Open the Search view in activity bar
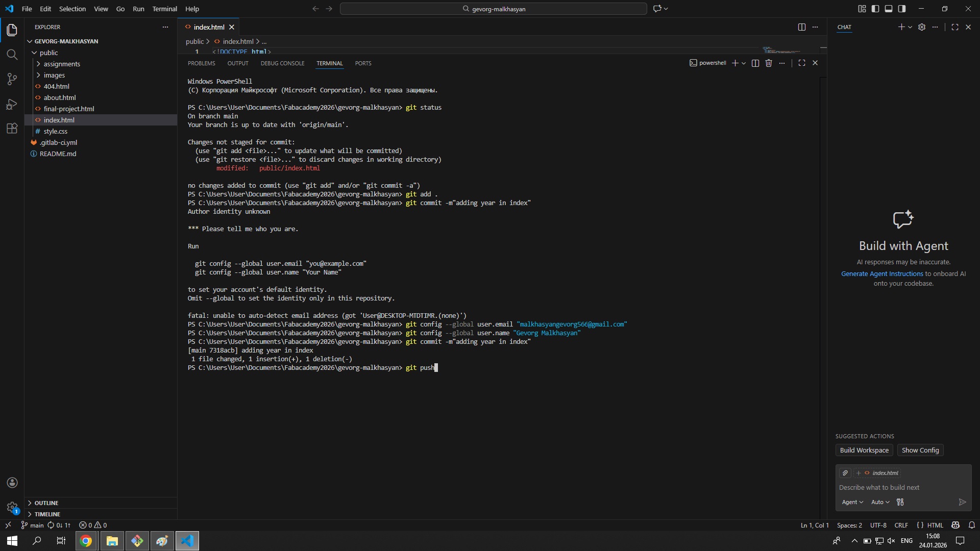Image resolution: width=980 pixels, height=551 pixels. (12, 55)
